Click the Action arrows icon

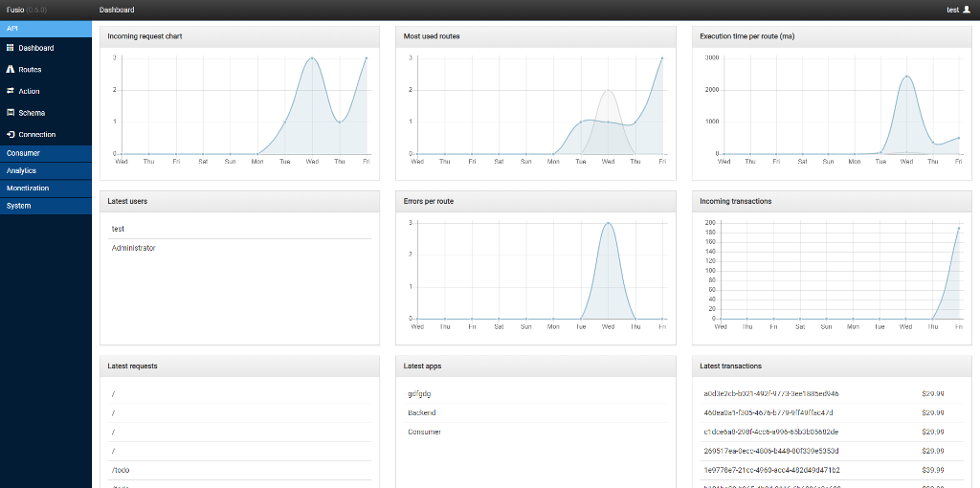click(x=11, y=91)
